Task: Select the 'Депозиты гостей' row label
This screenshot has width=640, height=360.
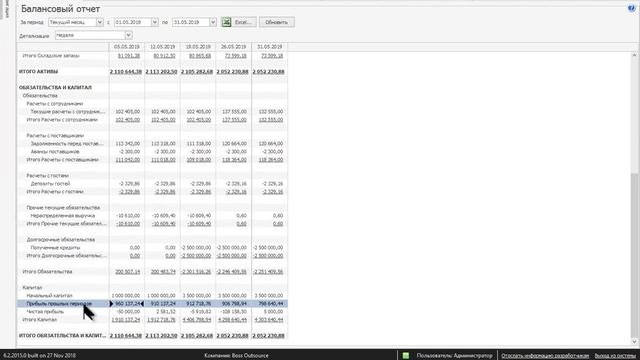Action: tap(50, 184)
